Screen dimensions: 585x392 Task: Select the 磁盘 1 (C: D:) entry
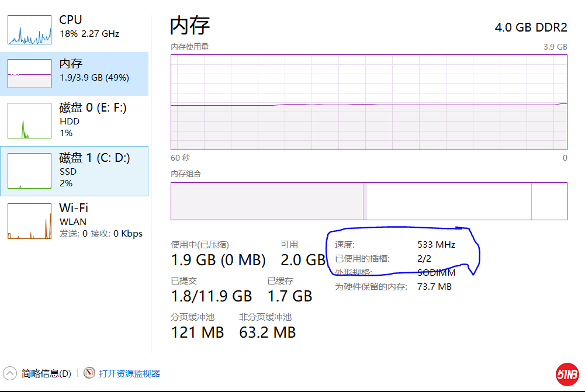[94, 158]
